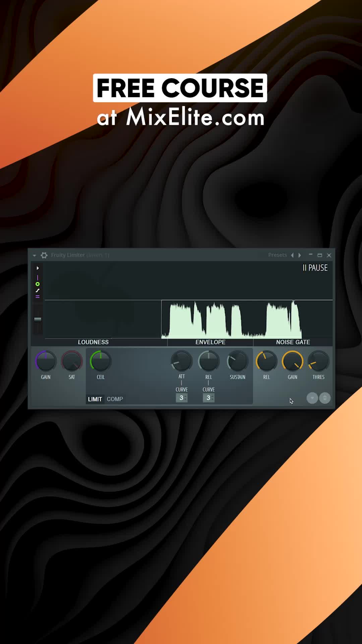Screen dimensions: 362x644
Task: Click the Fruity Limiter title text
Action: tap(68, 255)
